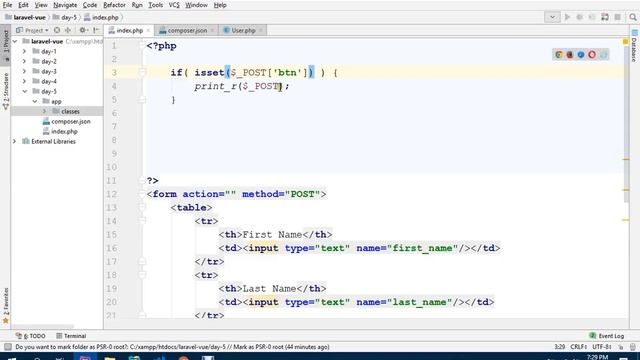Click fold marker on line 3 gutter
Screen dimensions: 640x360
coord(142,73)
